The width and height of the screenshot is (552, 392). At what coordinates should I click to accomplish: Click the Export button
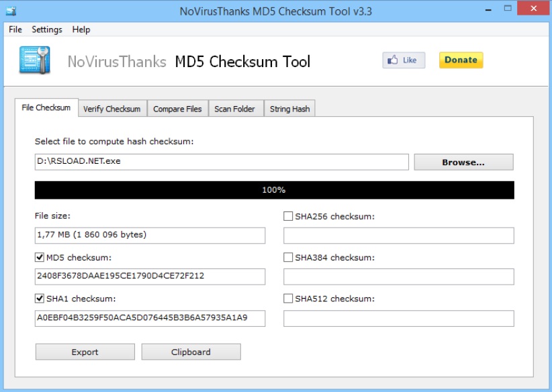(85, 352)
